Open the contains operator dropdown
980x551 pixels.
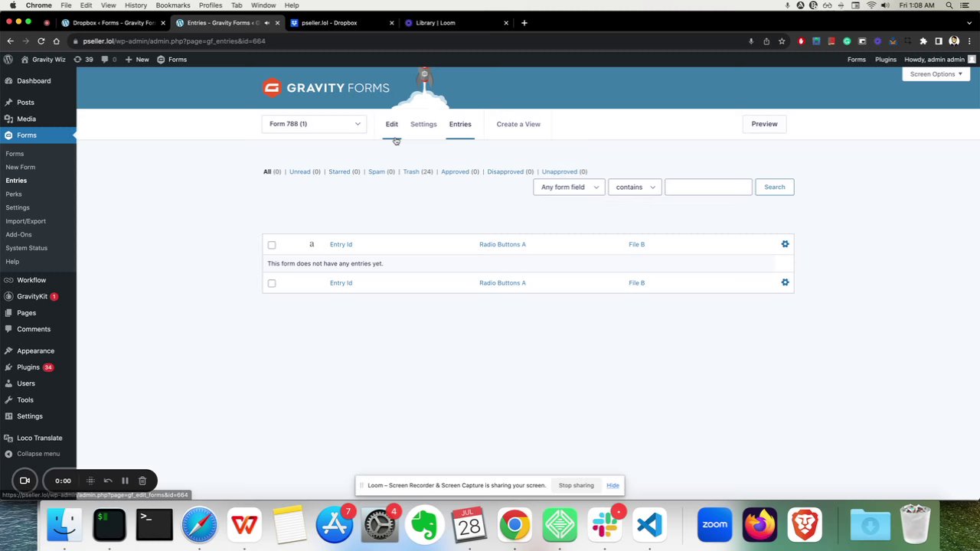tap(635, 187)
